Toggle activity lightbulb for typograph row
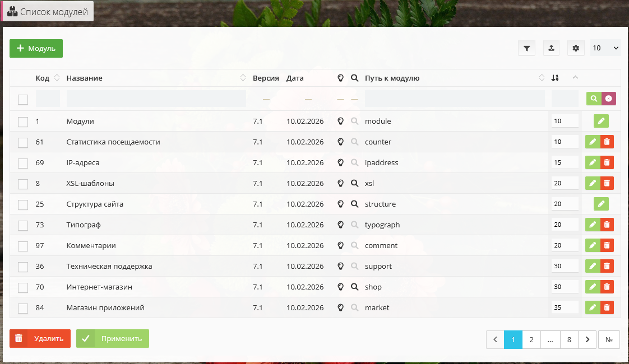629x364 pixels. 341,225
